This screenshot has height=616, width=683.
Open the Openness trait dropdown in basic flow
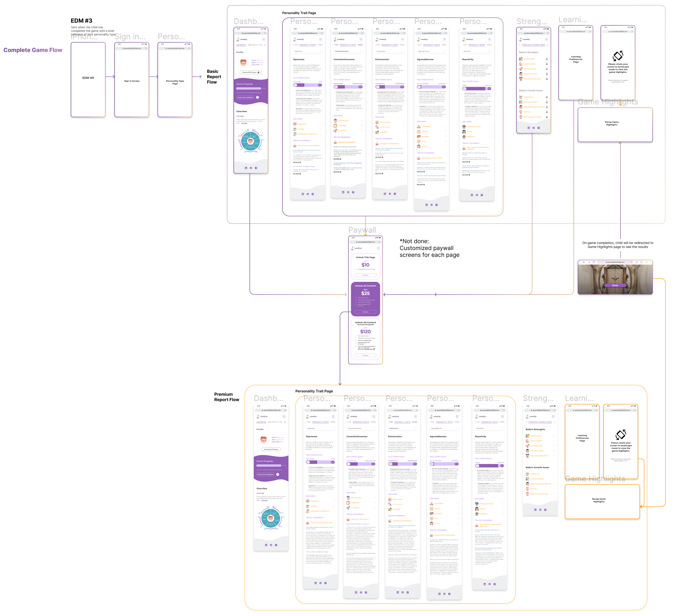click(x=308, y=51)
